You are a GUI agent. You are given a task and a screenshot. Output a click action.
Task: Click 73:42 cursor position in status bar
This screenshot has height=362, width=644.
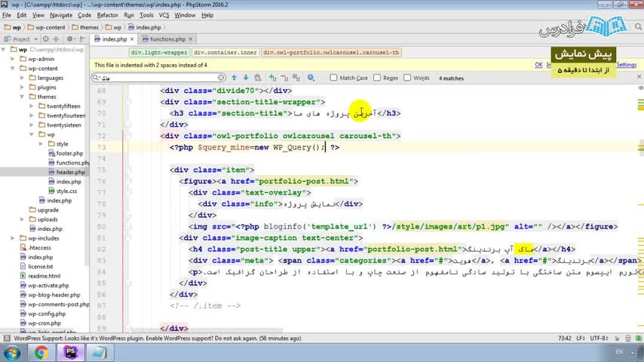[564, 338]
